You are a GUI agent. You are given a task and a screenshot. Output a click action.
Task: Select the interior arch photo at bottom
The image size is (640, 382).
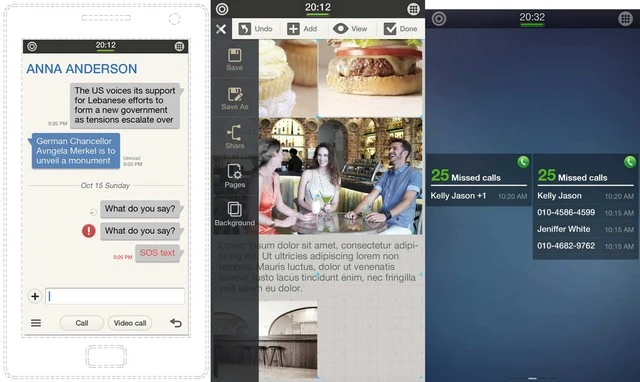[x=288, y=340]
